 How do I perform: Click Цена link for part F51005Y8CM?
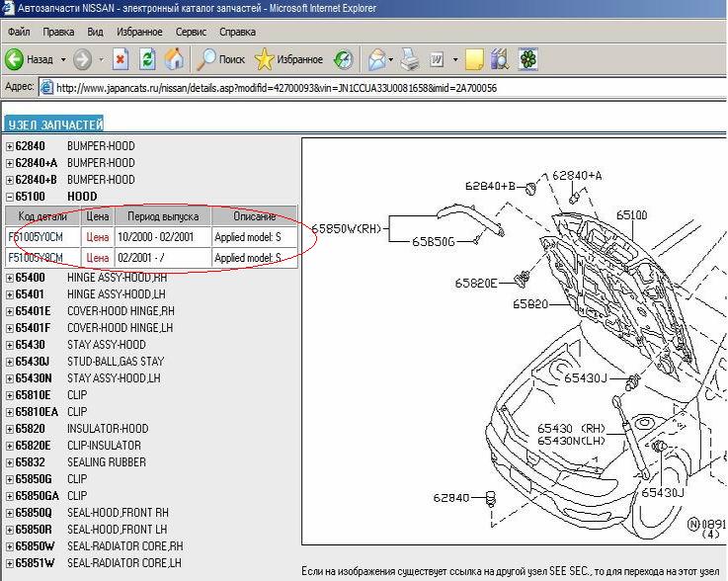(x=98, y=258)
